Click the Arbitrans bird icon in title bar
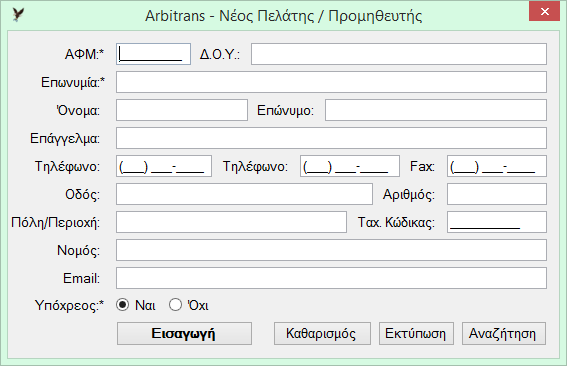Image resolution: width=567 pixels, height=366 pixels. tap(18, 14)
